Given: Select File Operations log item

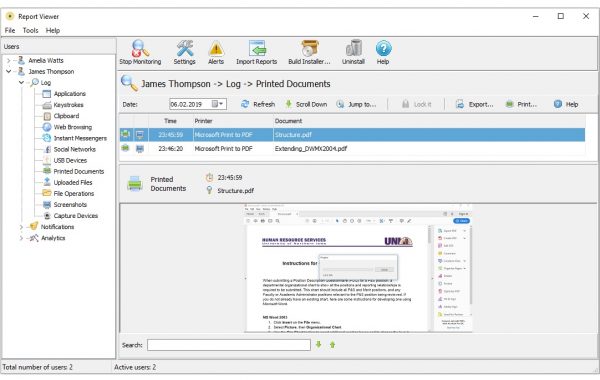Looking at the screenshot, I should coord(74,194).
